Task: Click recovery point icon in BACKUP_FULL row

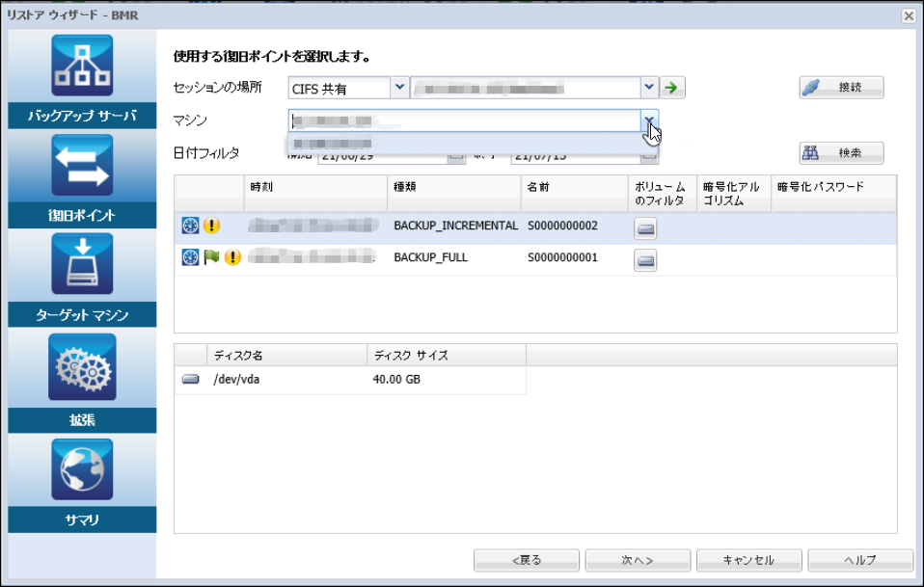Action: click(x=190, y=257)
